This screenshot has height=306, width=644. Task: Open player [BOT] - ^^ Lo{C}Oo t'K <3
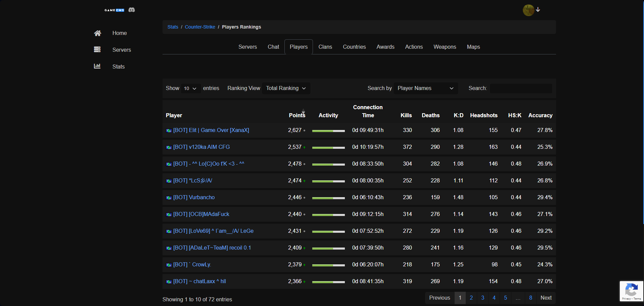(x=209, y=164)
